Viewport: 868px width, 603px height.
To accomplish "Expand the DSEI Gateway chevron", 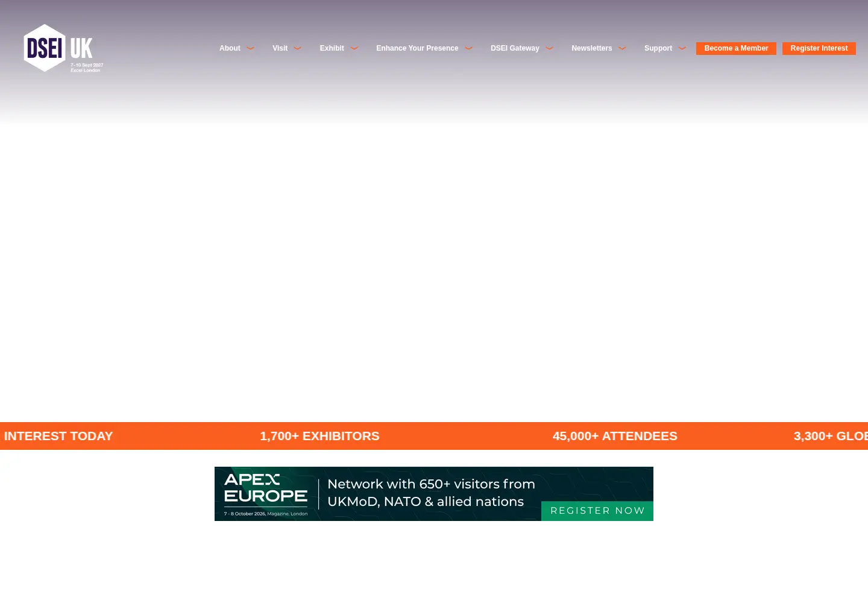I will (x=550, y=48).
